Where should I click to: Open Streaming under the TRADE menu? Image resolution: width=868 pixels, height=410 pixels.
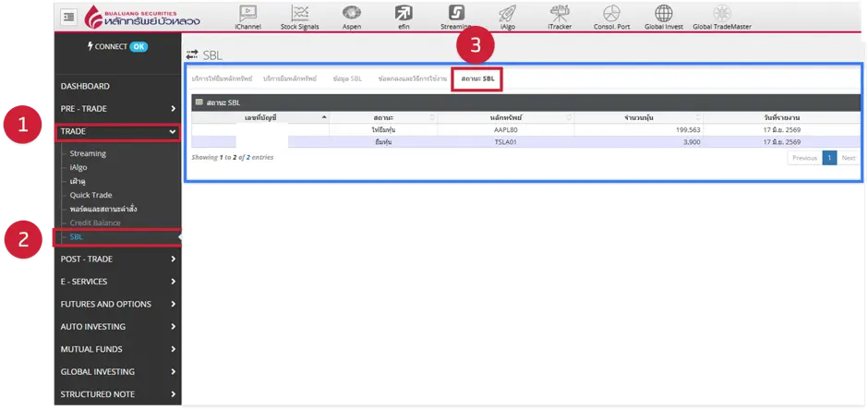click(88, 154)
